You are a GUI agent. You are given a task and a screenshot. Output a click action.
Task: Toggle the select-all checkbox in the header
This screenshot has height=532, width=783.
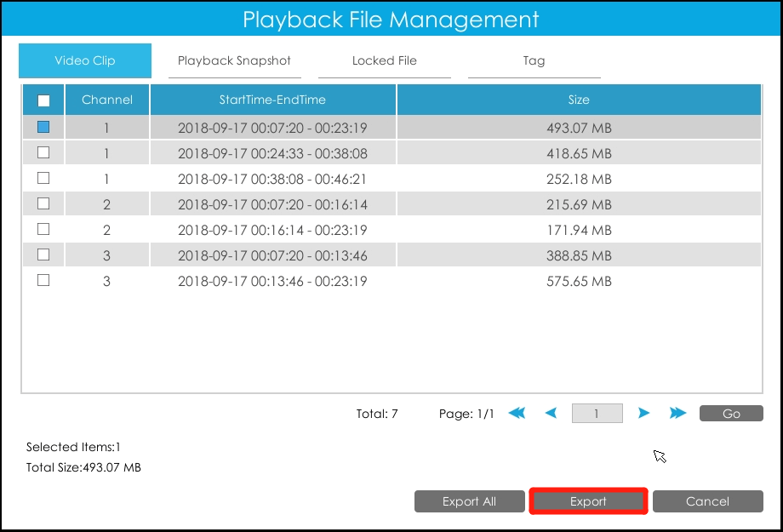pyautogui.click(x=43, y=100)
